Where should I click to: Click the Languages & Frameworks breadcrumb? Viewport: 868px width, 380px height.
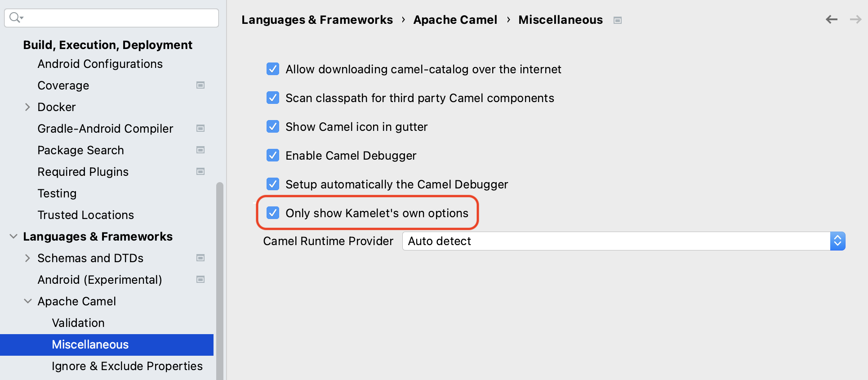[317, 19]
